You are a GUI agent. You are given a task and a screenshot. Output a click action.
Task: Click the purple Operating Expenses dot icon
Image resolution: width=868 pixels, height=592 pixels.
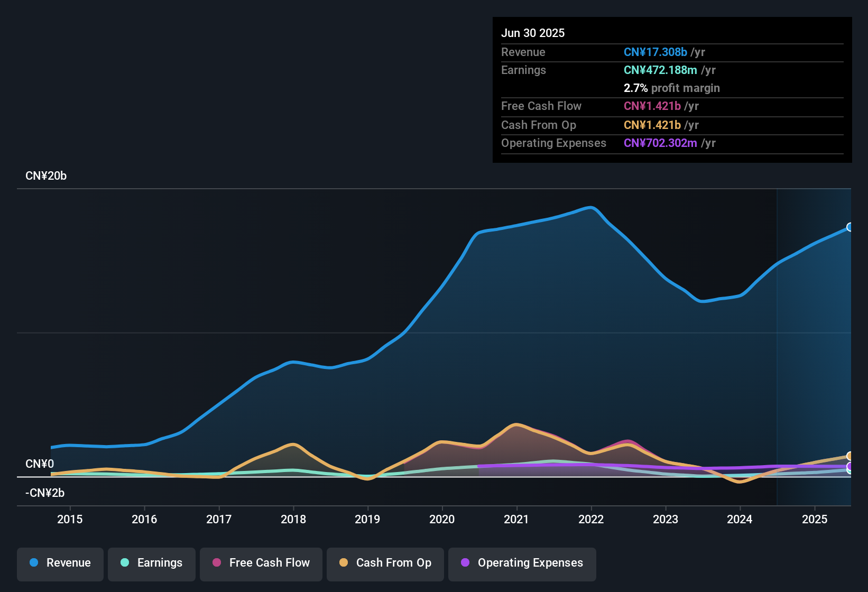(464, 562)
